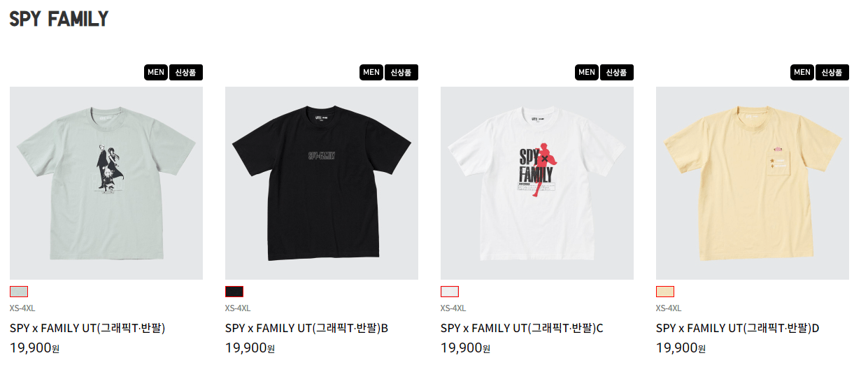The height and width of the screenshot is (365, 868).
Task: Open the light green Spy x Family t-shirt image
Action: (106, 183)
